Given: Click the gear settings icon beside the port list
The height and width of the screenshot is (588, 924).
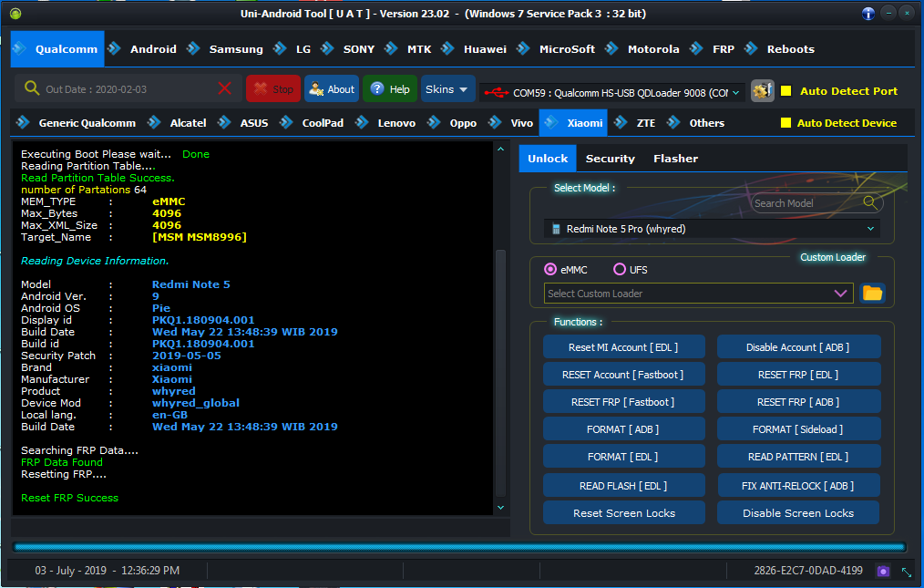Looking at the screenshot, I should pos(762,91).
